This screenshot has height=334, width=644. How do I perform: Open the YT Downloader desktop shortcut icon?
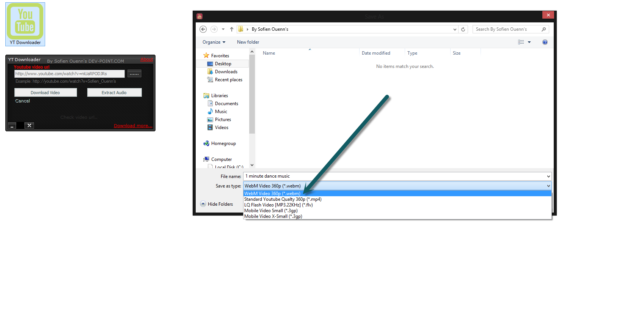[x=25, y=24]
